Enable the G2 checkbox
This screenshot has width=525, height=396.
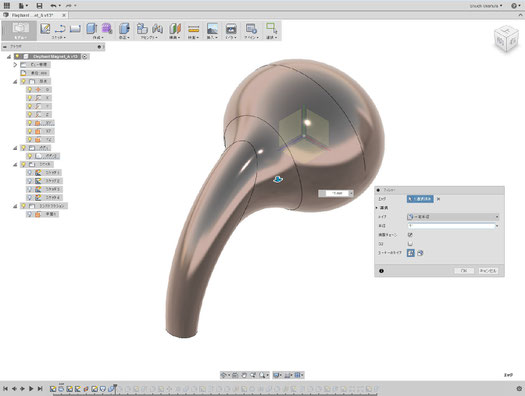410,244
